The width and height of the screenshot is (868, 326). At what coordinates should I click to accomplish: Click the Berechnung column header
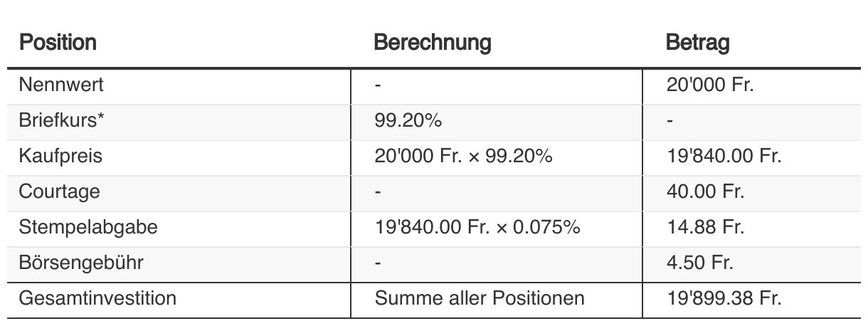click(432, 43)
